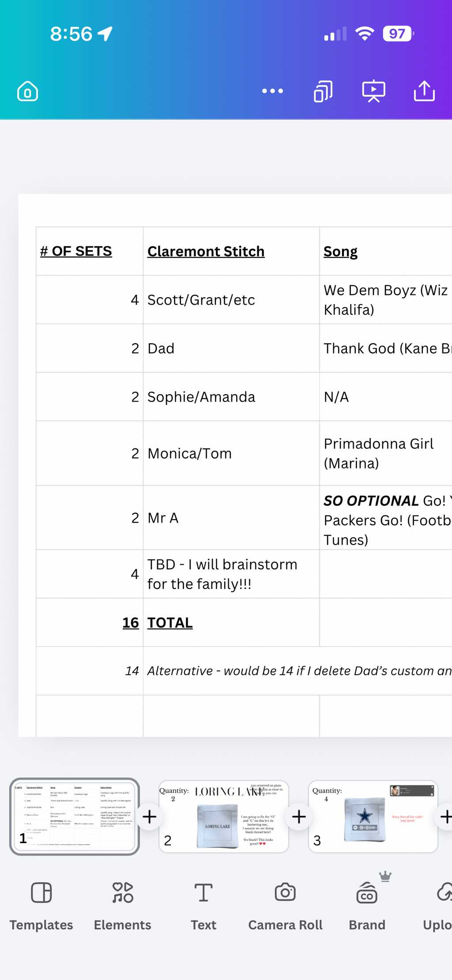Image resolution: width=452 pixels, height=980 pixels.
Task: Tap the Share upload icon
Action: pos(424,91)
